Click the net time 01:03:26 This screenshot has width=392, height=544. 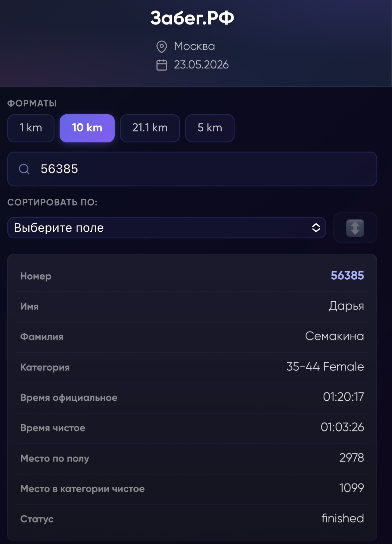[342, 427]
